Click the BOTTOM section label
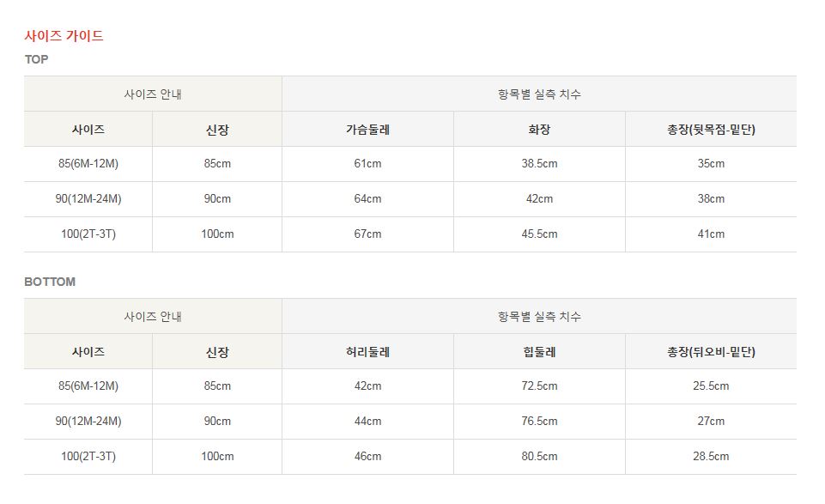Screen dimensions: 825x504 50,282
